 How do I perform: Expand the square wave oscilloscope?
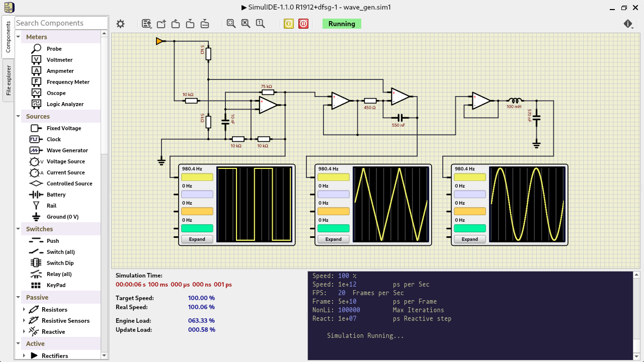pos(197,239)
